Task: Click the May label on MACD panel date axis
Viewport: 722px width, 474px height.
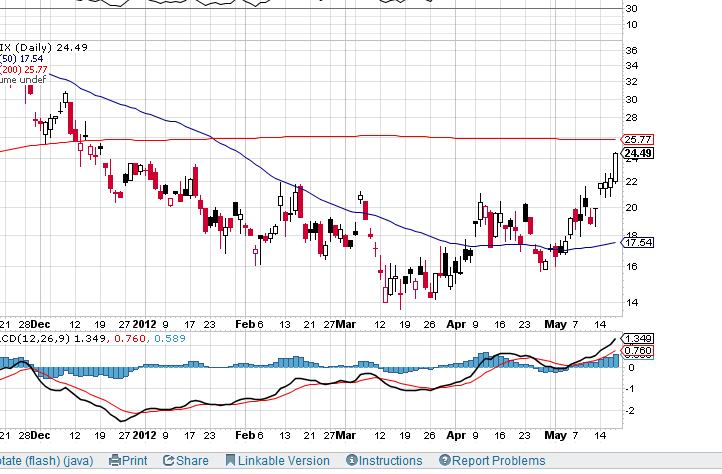Action: tap(555, 435)
